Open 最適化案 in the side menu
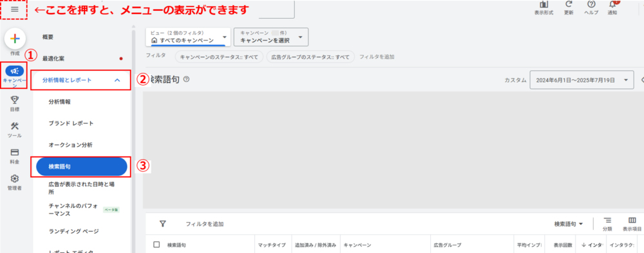Viewport: 644px width, 253px height. (x=53, y=59)
